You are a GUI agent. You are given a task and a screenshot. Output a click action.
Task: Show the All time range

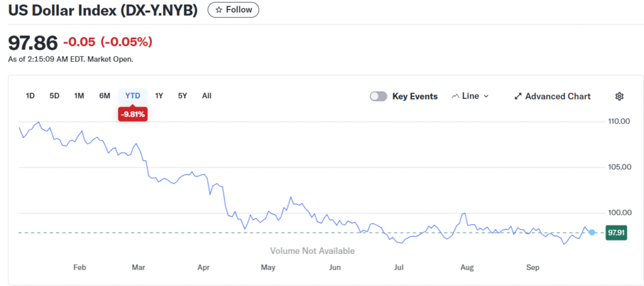206,96
